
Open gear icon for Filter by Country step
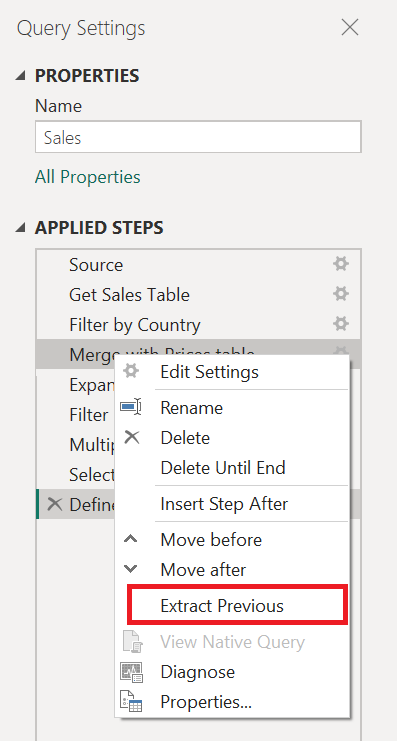pyautogui.click(x=340, y=324)
